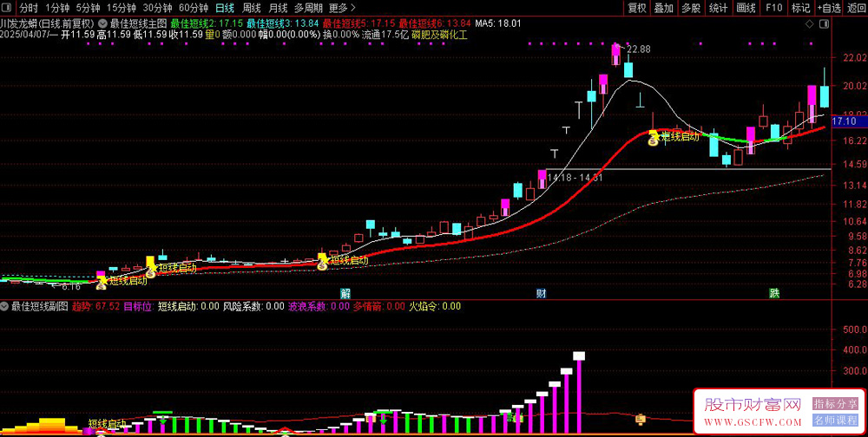Select the 日线 daily period
Viewport: 868px width, 437px height.
[224, 8]
